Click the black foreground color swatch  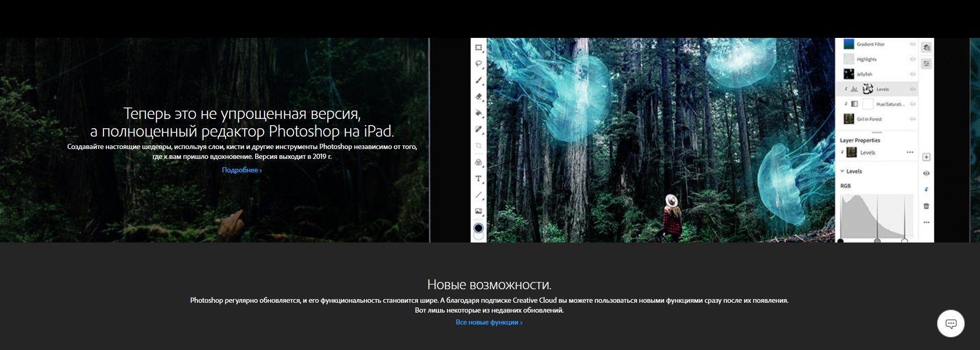point(479,228)
